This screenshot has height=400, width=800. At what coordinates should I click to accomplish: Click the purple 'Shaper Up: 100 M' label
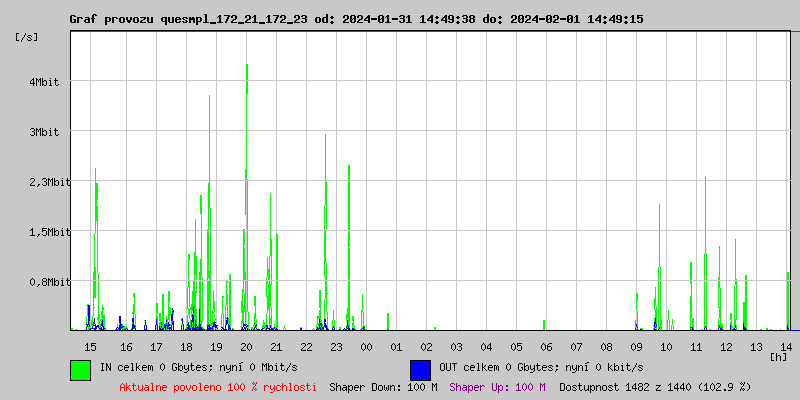click(497, 386)
